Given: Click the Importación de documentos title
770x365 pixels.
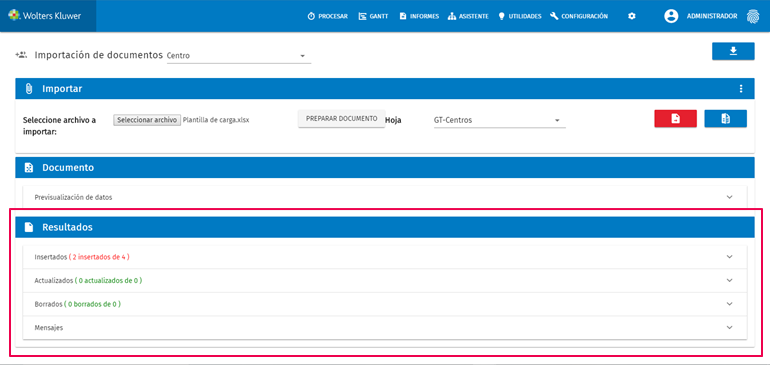Looking at the screenshot, I should coord(98,55).
